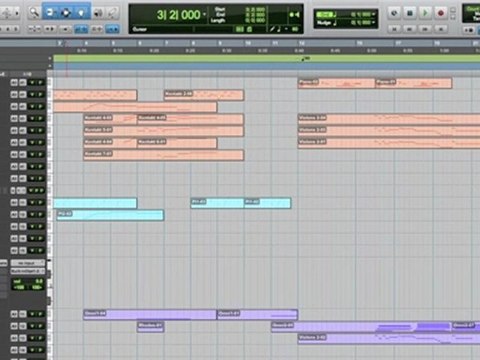This screenshot has width=480, height=360.
Task: Click the Go to End transport button
Action: (x=441, y=29)
